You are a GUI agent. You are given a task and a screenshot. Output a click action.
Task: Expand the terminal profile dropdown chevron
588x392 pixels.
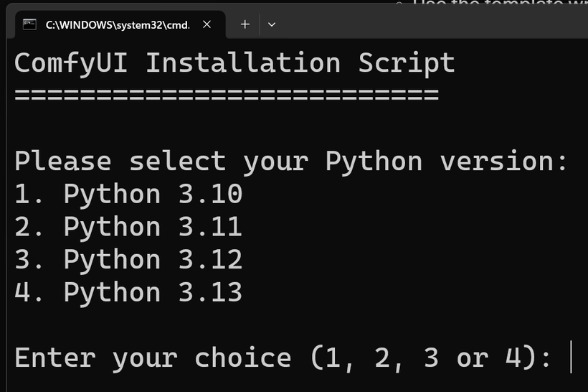271,24
